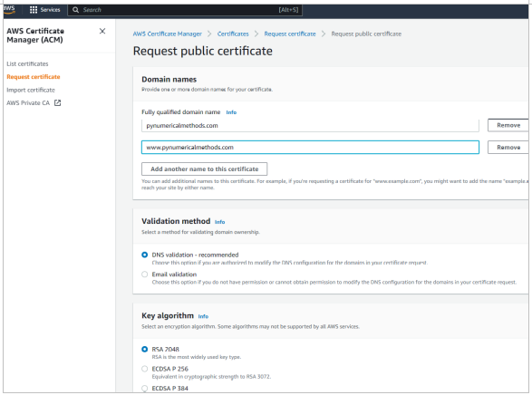Remove the pynumericalmethods.com domain name
This screenshot has height=395, width=532.
point(508,125)
